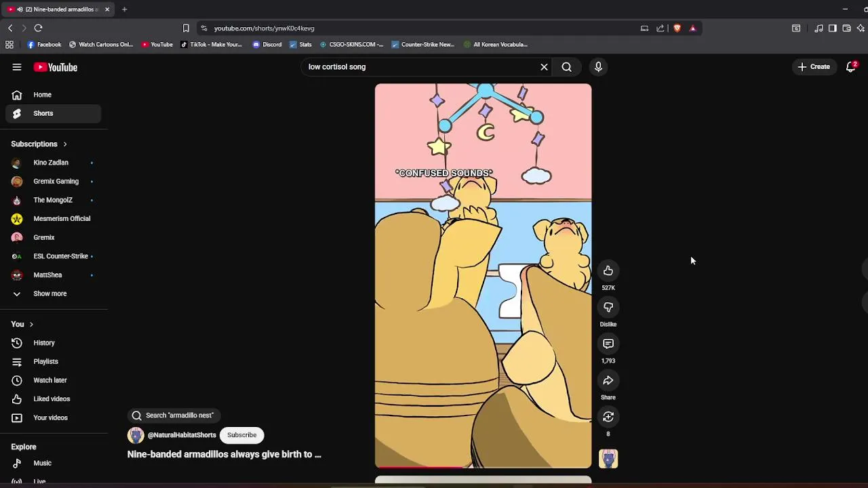868x488 pixels.
Task: Like this Short with thumbs up
Action: (x=608, y=271)
